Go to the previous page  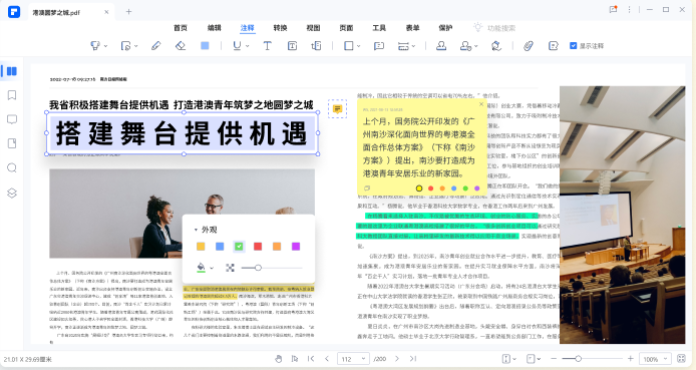coord(327,358)
